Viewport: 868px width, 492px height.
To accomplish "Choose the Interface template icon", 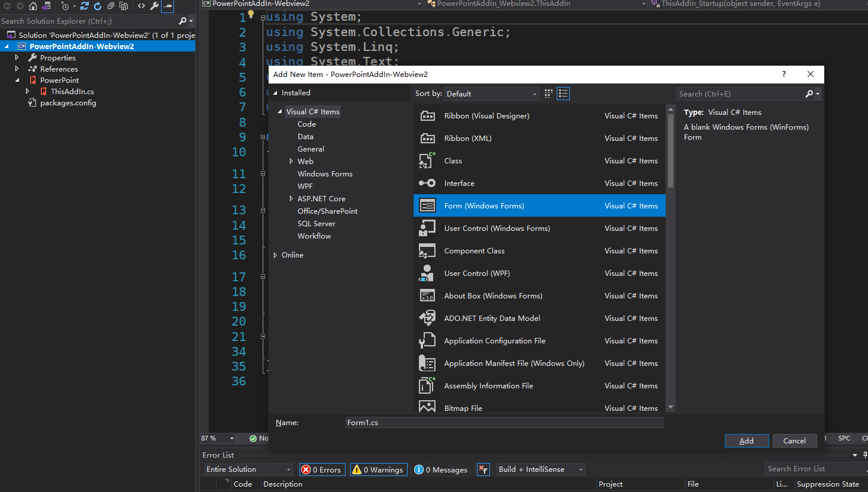I will 427,183.
